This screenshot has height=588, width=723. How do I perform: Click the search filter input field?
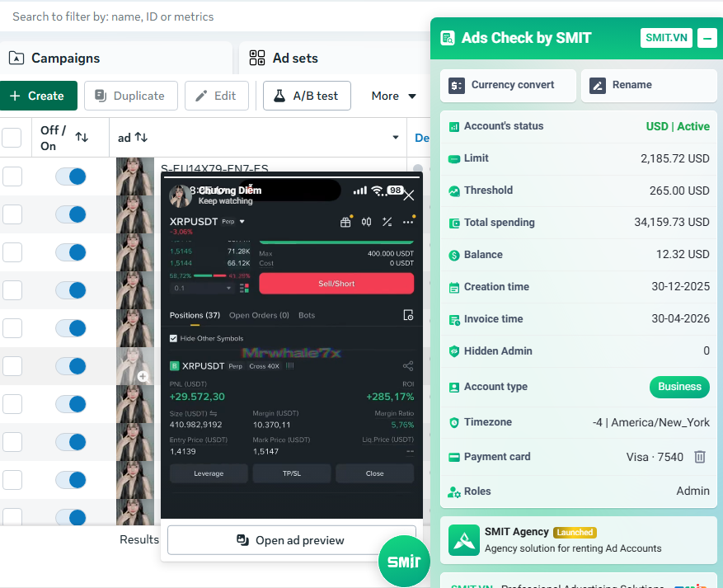[x=214, y=16]
